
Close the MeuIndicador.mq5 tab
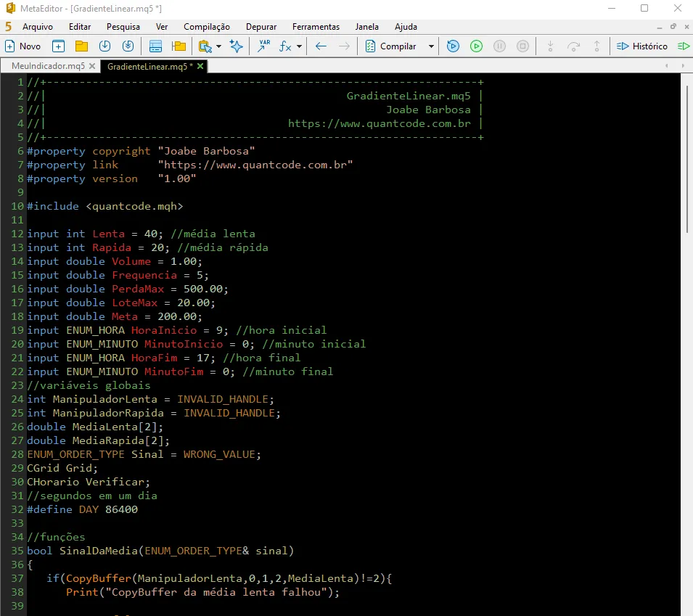click(x=92, y=66)
